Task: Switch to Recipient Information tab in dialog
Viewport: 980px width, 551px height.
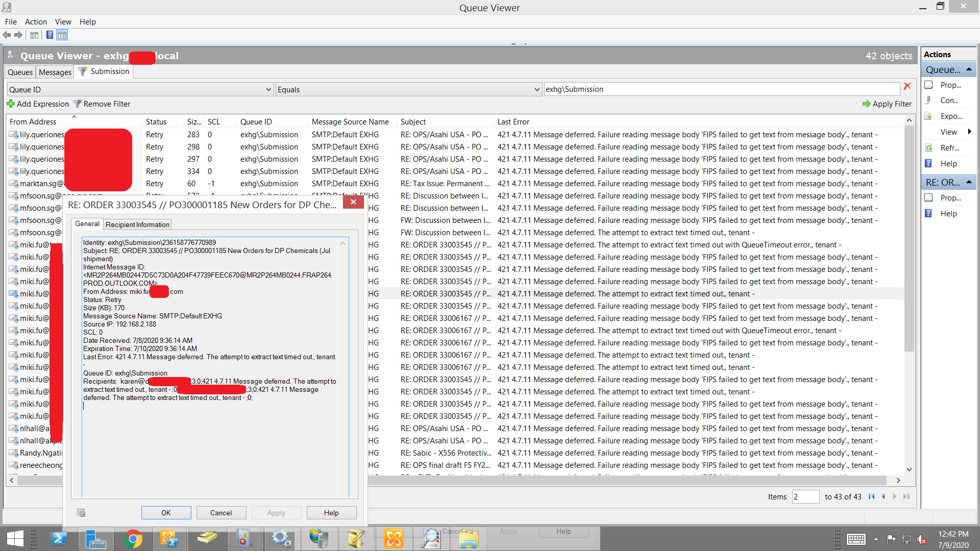Action: tap(137, 224)
